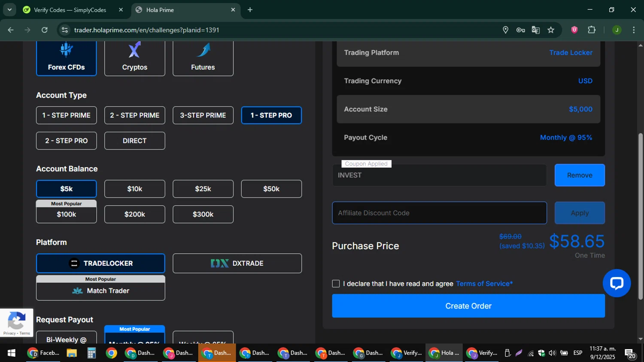Viewport: 644px width, 362px height.
Task: Check the Terms of Service agreement box
Action: click(336, 283)
